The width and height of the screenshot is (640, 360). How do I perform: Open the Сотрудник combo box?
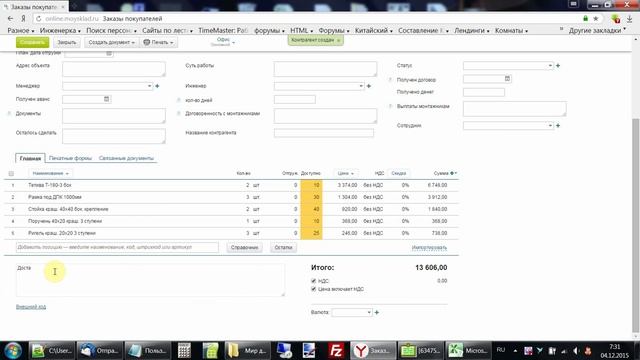(508, 126)
